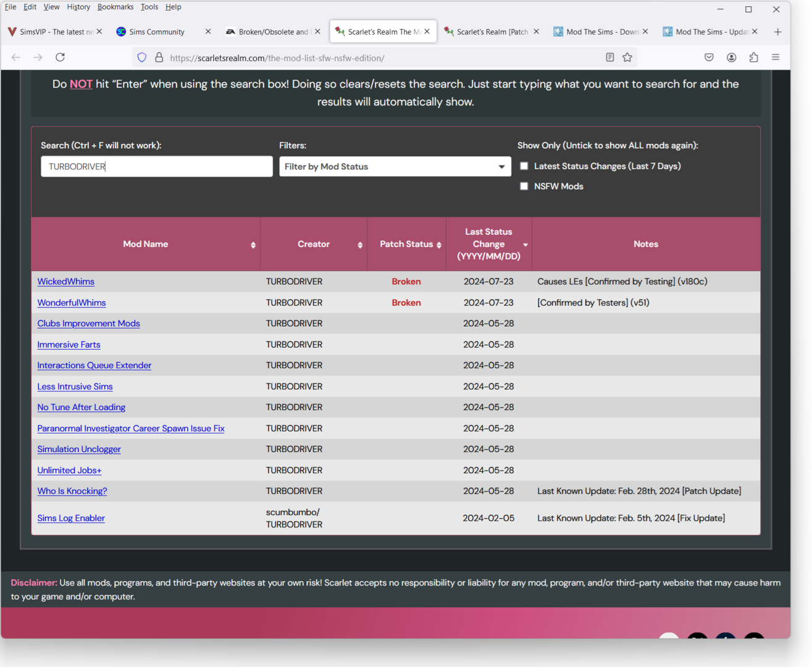Close the Scarlet's Realm [Patch tab
Screen dimensions: 812x667
pos(536,31)
